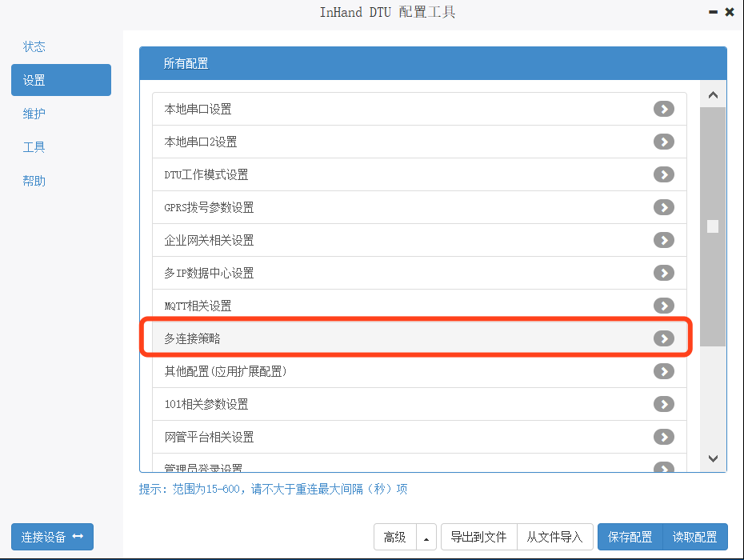Click arrow icon beside 本地串口设置

663,109
